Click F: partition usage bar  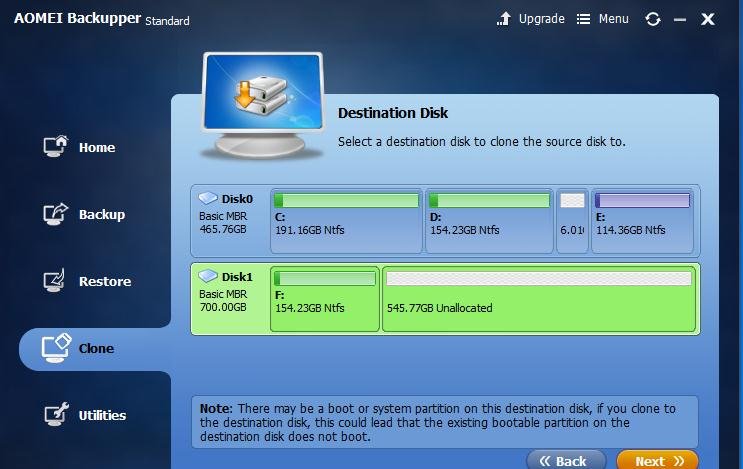coord(325,278)
